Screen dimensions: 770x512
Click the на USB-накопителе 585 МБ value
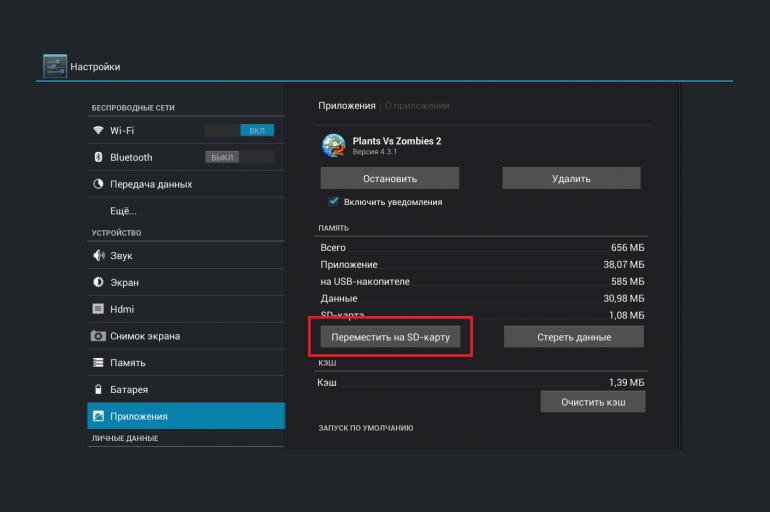coord(628,281)
